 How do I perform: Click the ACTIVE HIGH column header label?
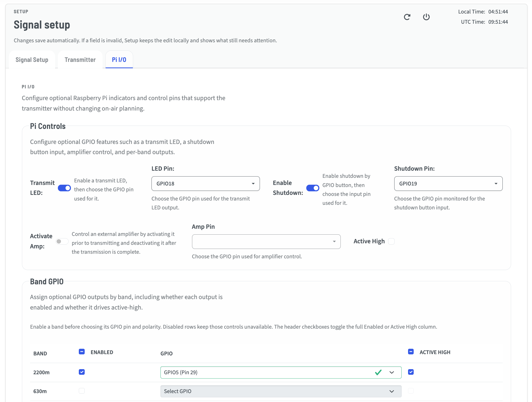tap(435, 352)
